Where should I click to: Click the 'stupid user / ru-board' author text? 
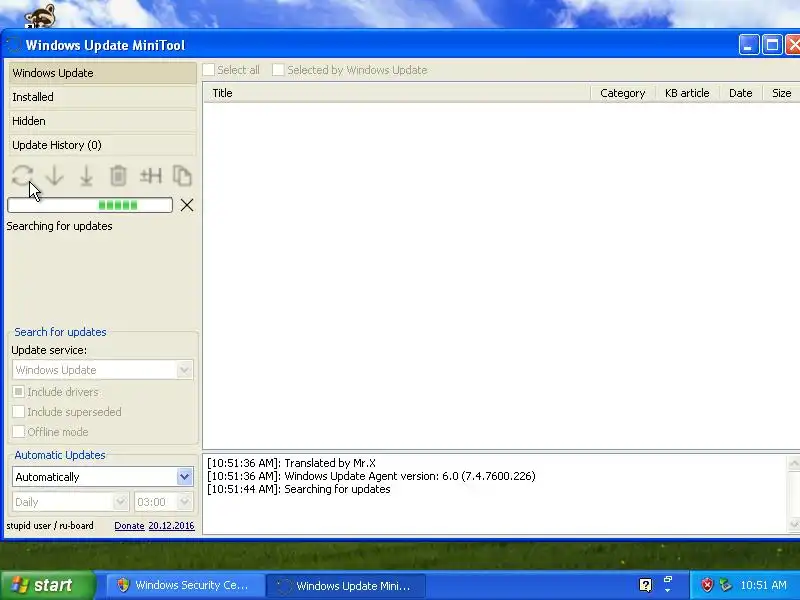pyautogui.click(x=50, y=526)
